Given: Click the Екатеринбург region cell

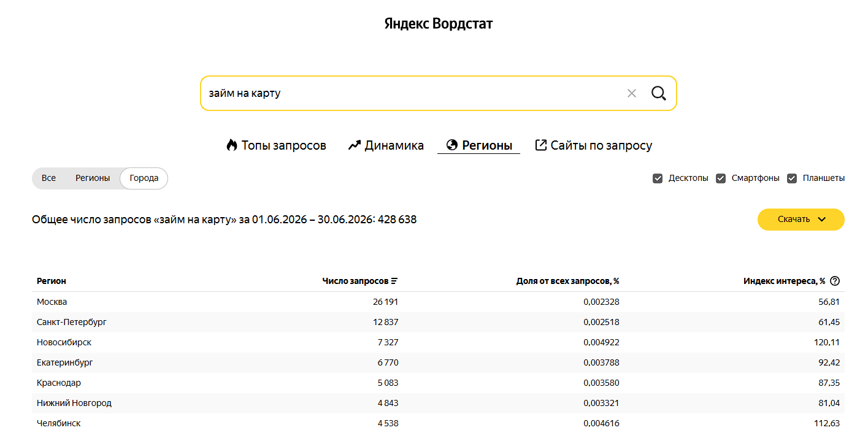Looking at the screenshot, I should 65,362.
